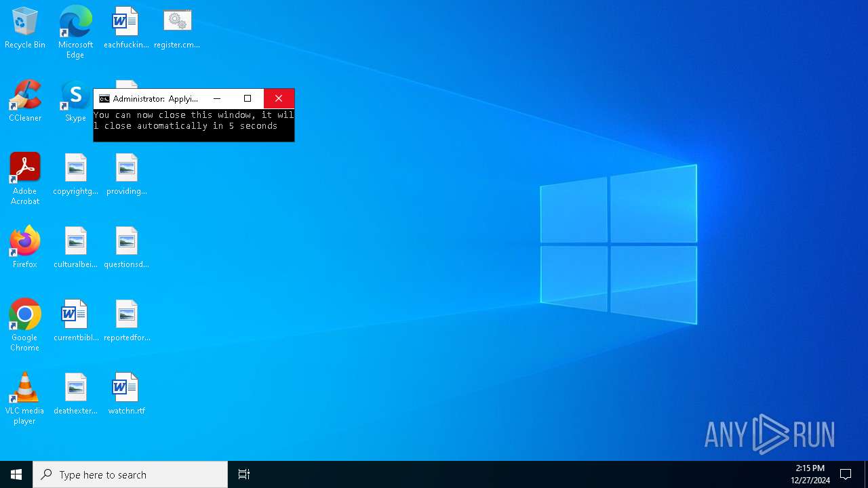Launch Adobe Acrobat from the desktop
This screenshot has width=868, height=488.
point(25,179)
